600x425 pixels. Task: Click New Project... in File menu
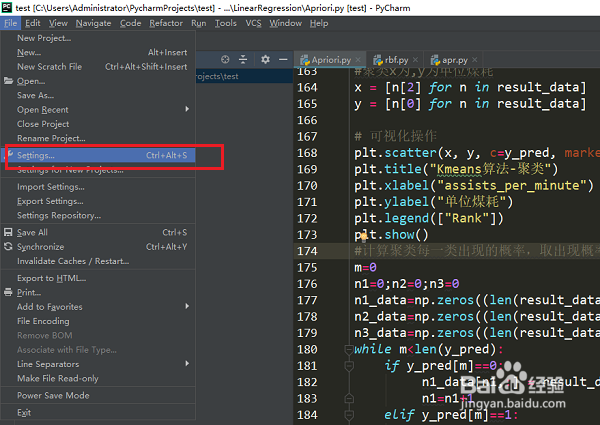98,38
